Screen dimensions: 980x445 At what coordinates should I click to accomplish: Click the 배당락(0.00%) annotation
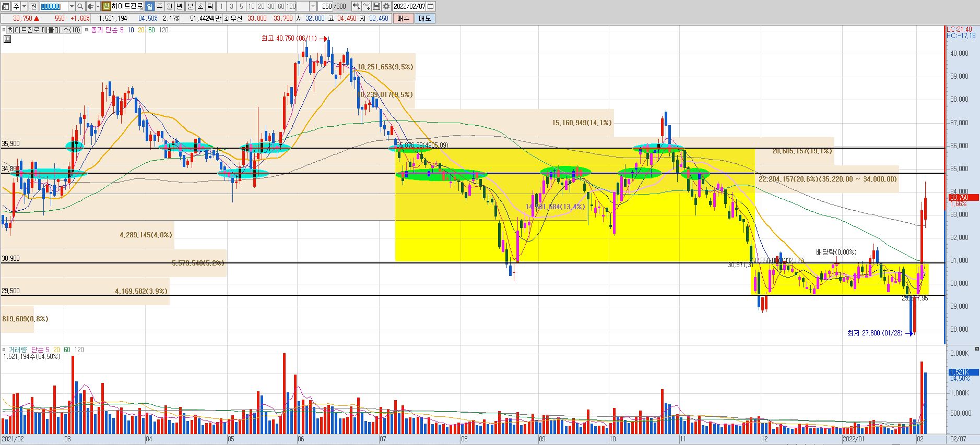pyautogui.click(x=836, y=252)
